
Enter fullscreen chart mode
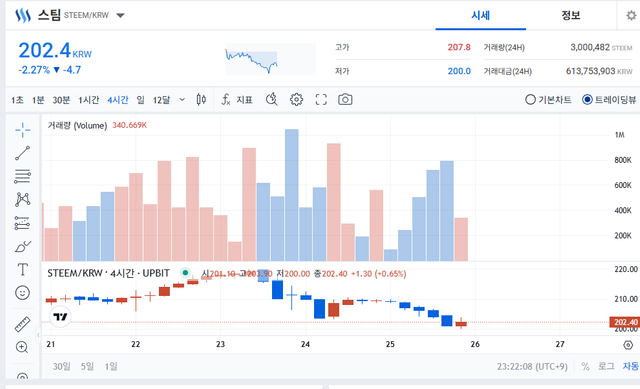[x=321, y=100]
